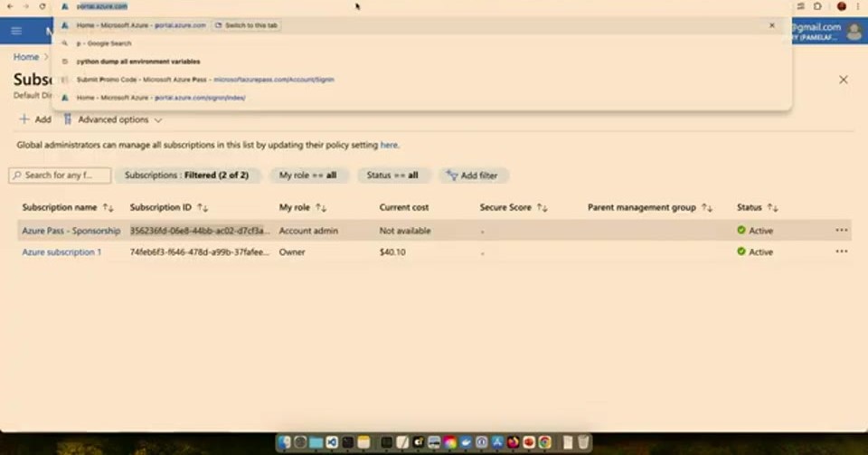Remove the first autocomplete suggestion with X

pos(771,25)
